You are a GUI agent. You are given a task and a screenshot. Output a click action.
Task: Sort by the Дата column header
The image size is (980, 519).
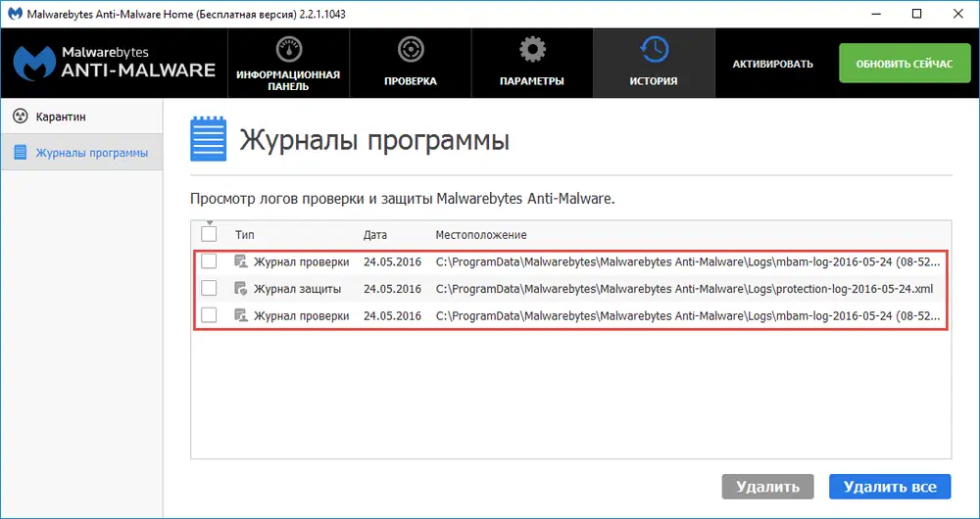375,235
